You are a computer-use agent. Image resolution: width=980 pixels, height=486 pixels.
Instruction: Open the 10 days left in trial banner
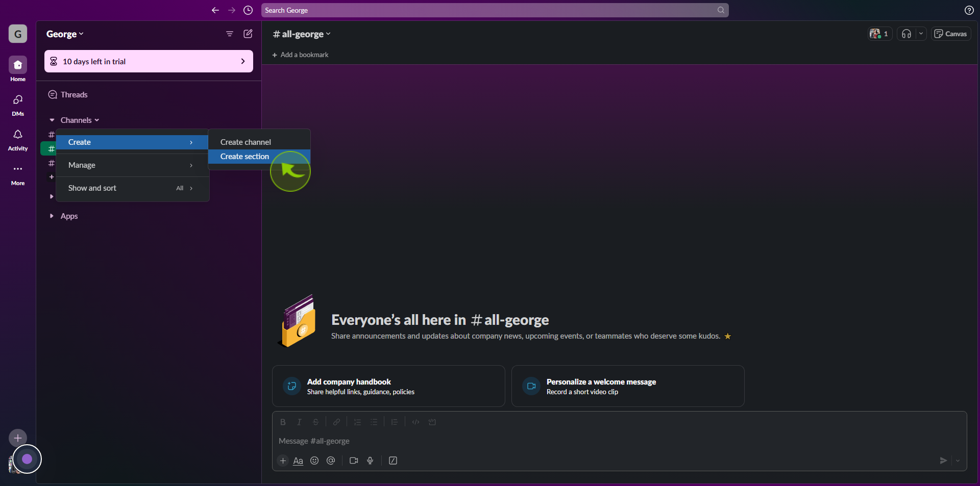click(149, 61)
